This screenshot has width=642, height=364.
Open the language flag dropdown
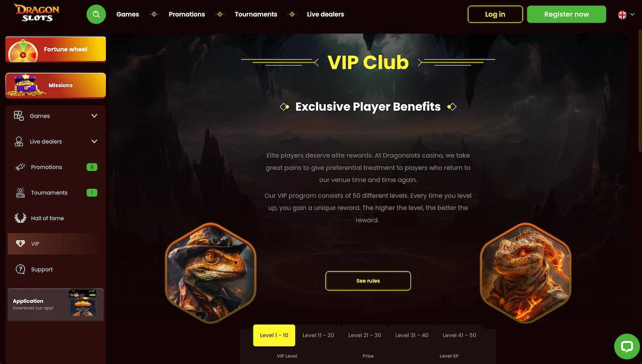pos(626,15)
